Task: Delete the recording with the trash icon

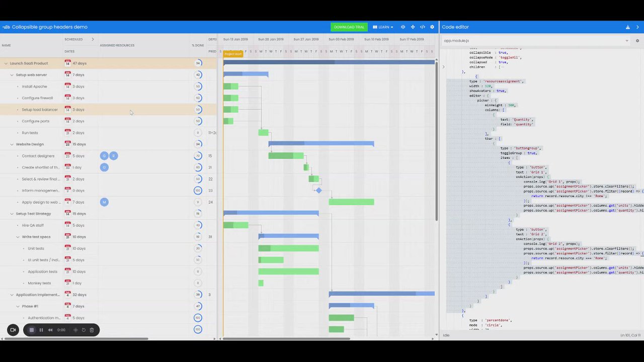Action: (x=92, y=330)
